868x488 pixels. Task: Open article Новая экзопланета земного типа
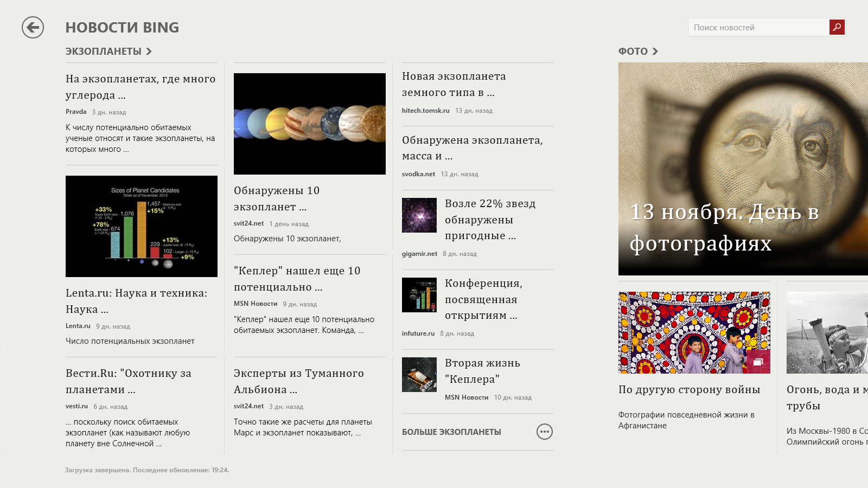(454, 84)
